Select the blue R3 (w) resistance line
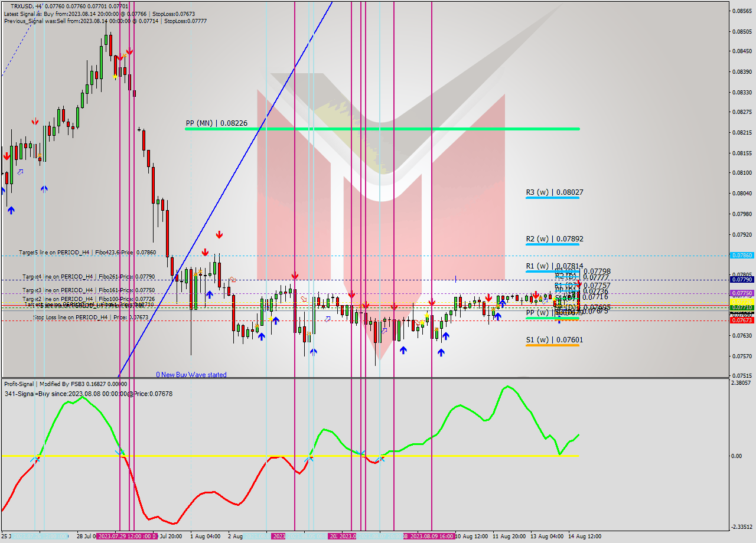This screenshot has width=756, height=543. pyautogui.click(x=552, y=198)
